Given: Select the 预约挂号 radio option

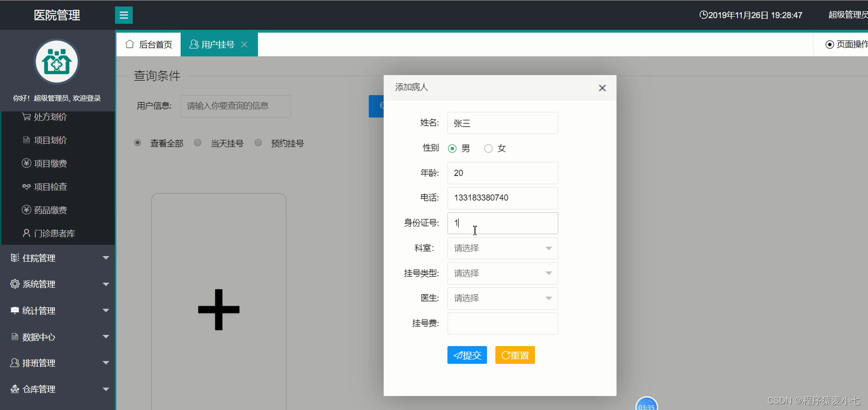Looking at the screenshot, I should pos(259,143).
